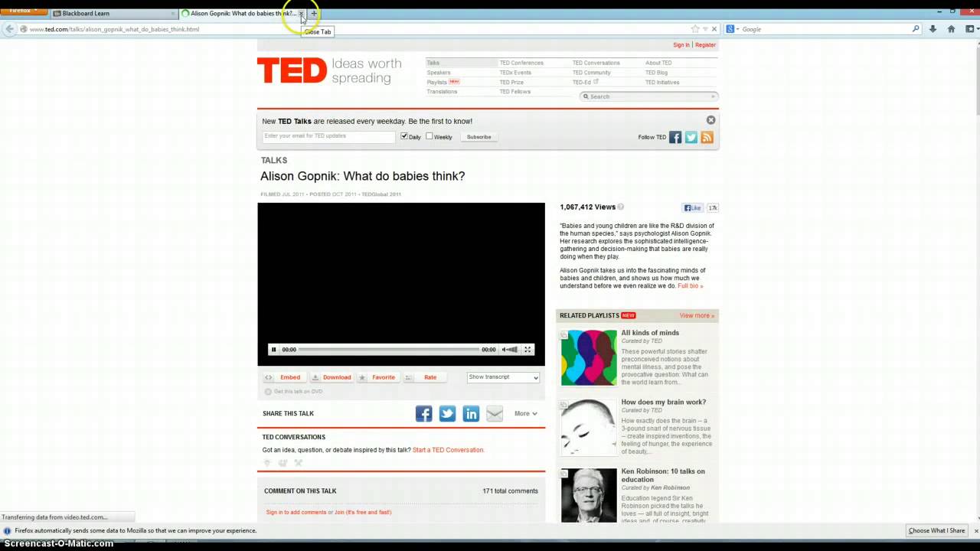The width and height of the screenshot is (980, 551).
Task: Share this talk on LinkedIn
Action: click(471, 414)
